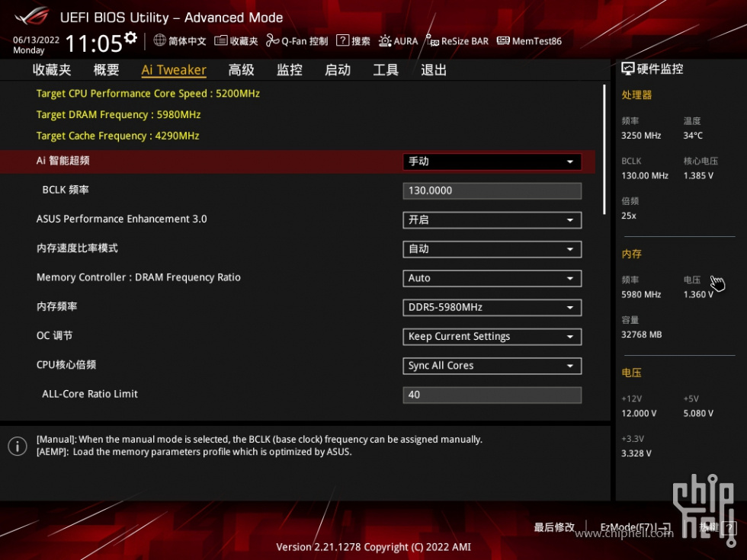Select the 内存频率 row label
The image size is (747, 560).
(56, 306)
